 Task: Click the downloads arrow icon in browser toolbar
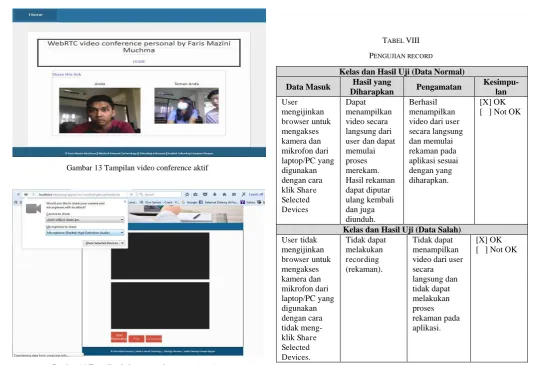215,194
